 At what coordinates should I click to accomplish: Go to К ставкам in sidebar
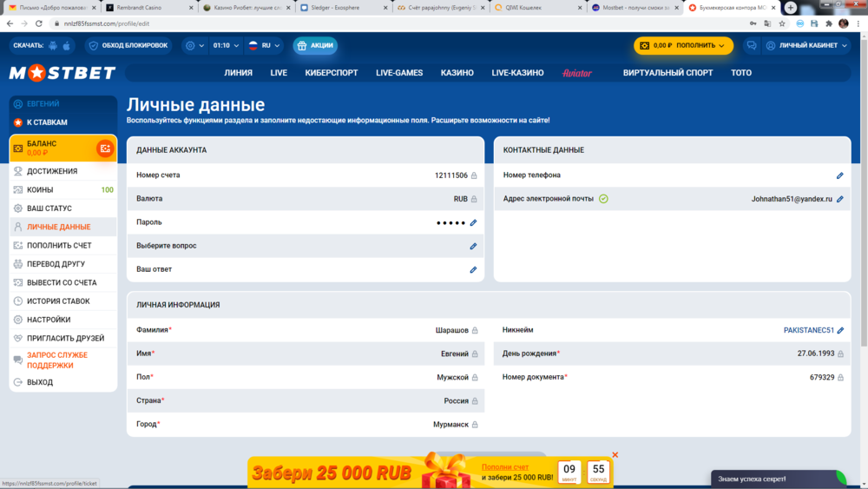tap(63, 122)
